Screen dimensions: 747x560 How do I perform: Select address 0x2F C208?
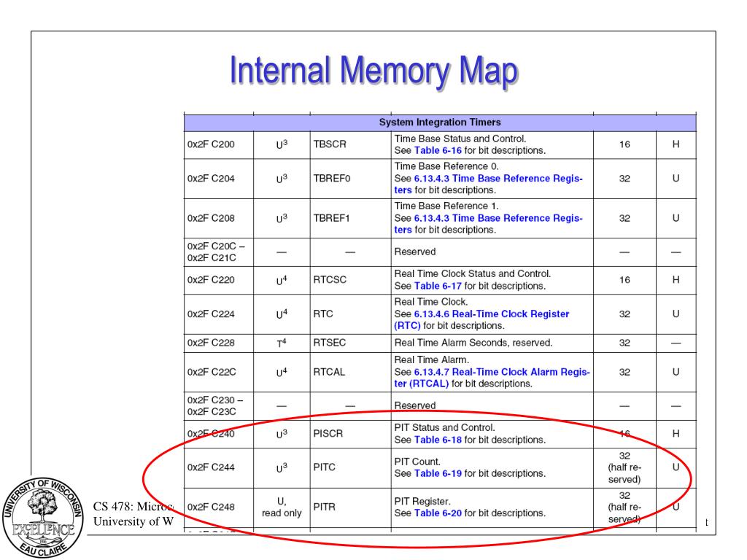pyautogui.click(x=211, y=218)
